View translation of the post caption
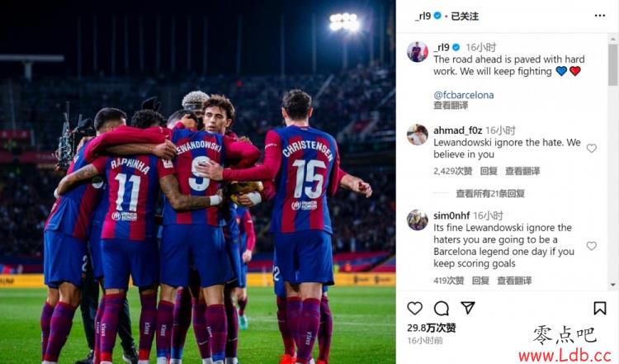 [x=451, y=106]
